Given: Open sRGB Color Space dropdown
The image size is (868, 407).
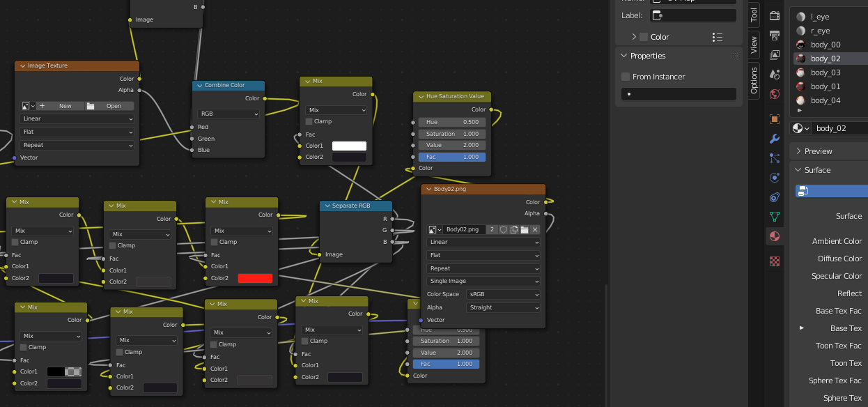Looking at the screenshot, I should 504,294.
